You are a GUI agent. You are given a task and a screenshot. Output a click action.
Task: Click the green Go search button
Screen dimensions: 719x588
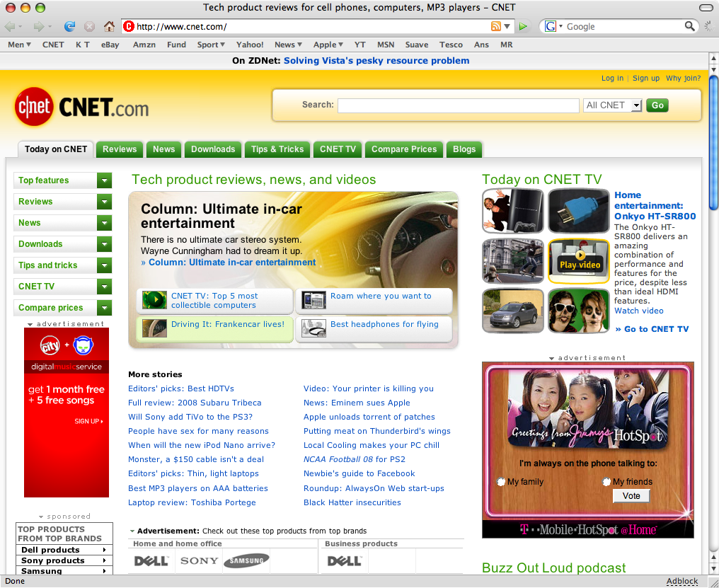tap(657, 105)
